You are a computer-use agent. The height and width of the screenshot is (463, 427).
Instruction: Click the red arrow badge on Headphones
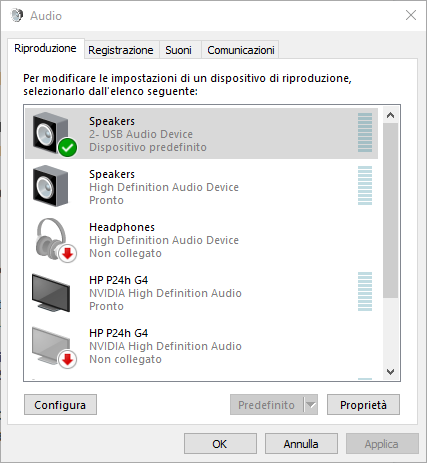[68, 254]
